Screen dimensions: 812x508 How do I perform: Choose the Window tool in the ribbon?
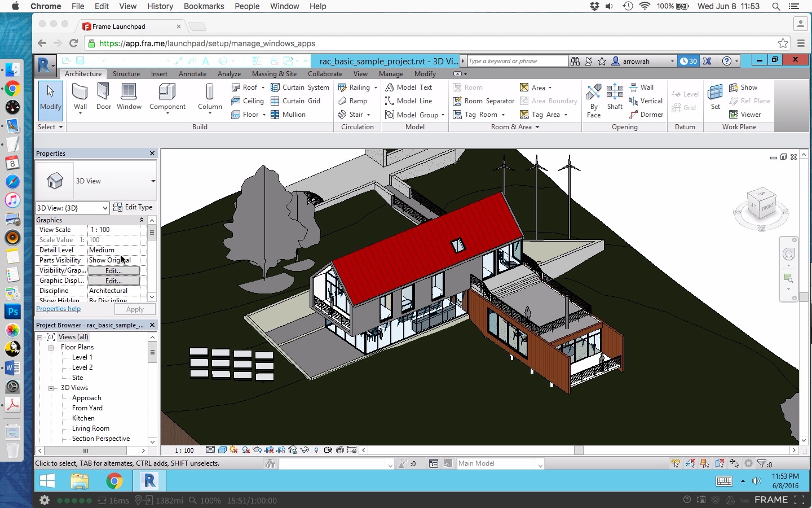[129, 97]
